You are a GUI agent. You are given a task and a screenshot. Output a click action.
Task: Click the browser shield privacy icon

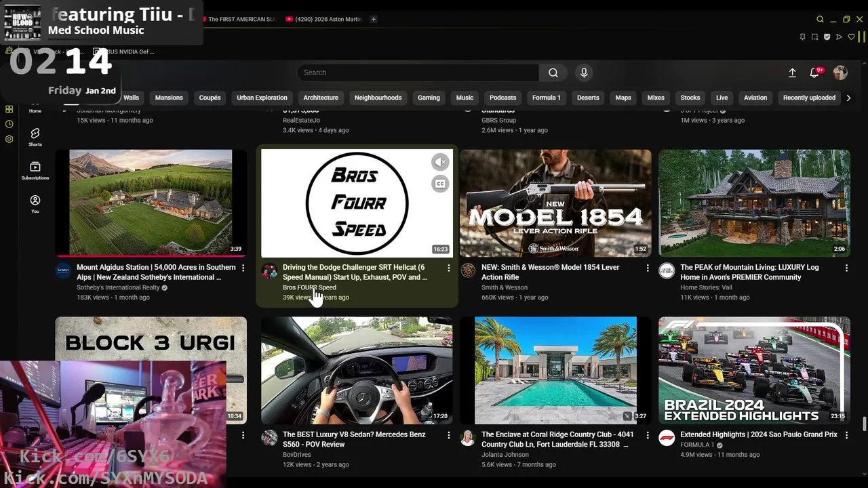click(x=827, y=37)
